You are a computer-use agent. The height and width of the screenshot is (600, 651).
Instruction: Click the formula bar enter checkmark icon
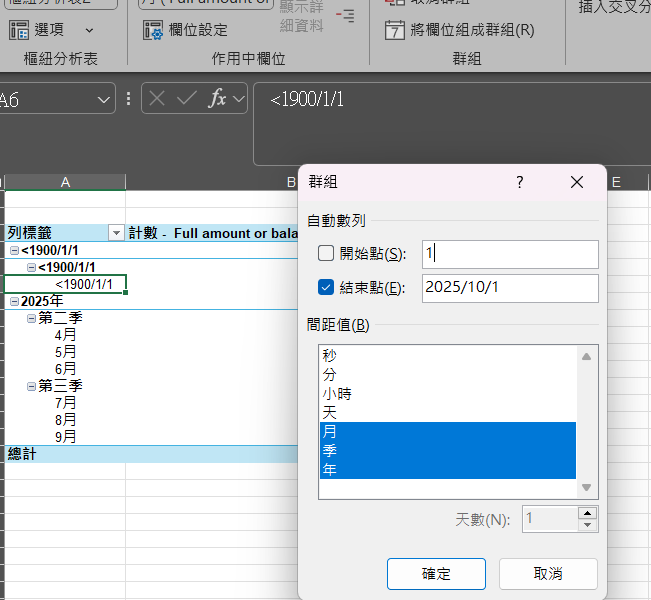(x=187, y=99)
